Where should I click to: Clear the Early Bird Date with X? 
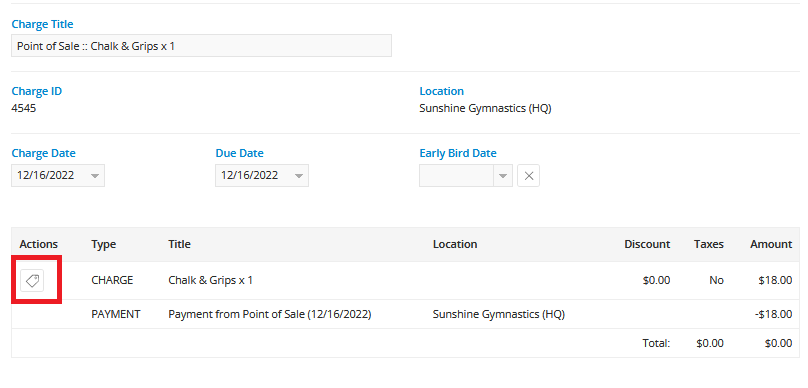click(x=528, y=176)
